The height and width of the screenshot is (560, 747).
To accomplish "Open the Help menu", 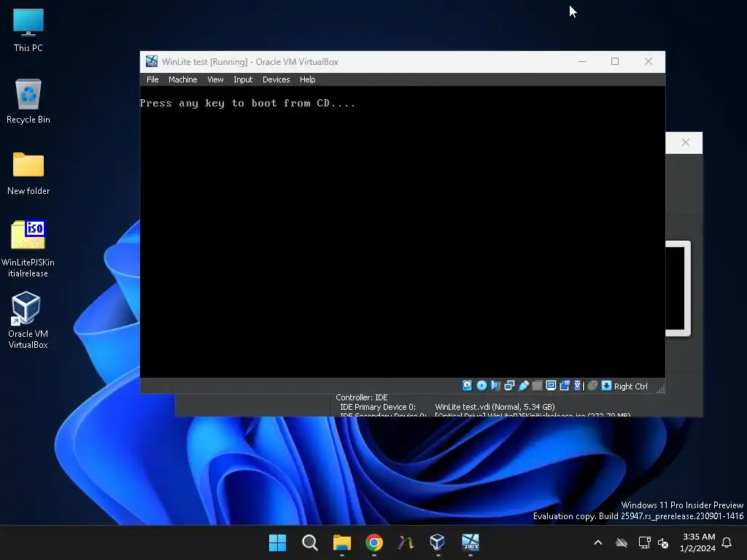I will pyautogui.click(x=307, y=79).
